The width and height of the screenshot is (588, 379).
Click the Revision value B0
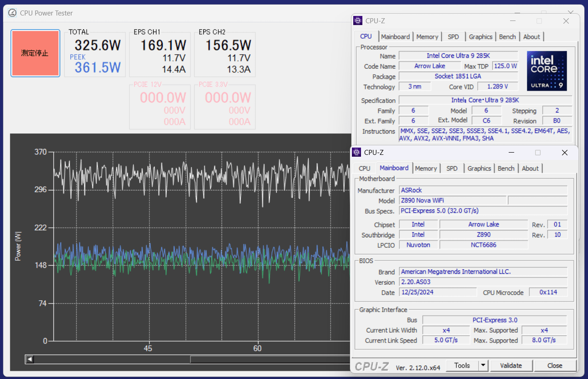(557, 121)
